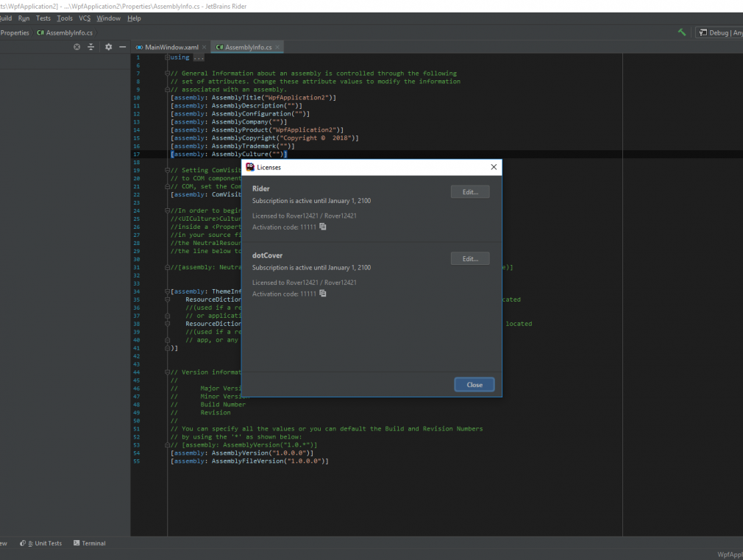Viewport: 743px width, 560px height.
Task: Click the AssemblyTitle line in editor
Action: [x=254, y=98]
